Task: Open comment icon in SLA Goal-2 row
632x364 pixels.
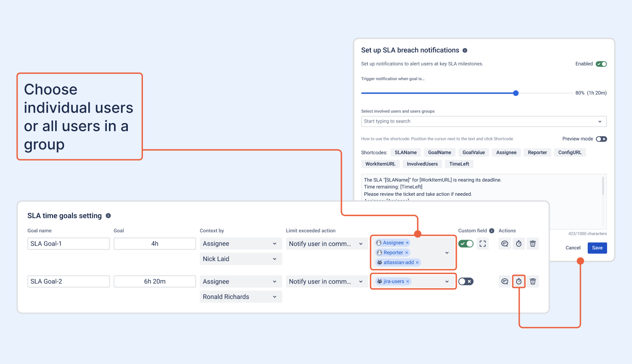Action: click(x=505, y=281)
